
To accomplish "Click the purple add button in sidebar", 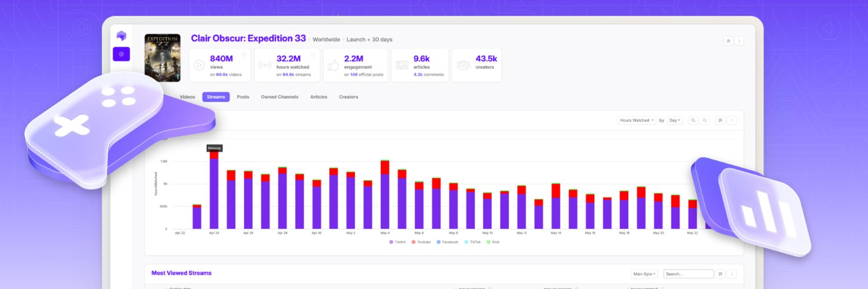I will click(121, 54).
